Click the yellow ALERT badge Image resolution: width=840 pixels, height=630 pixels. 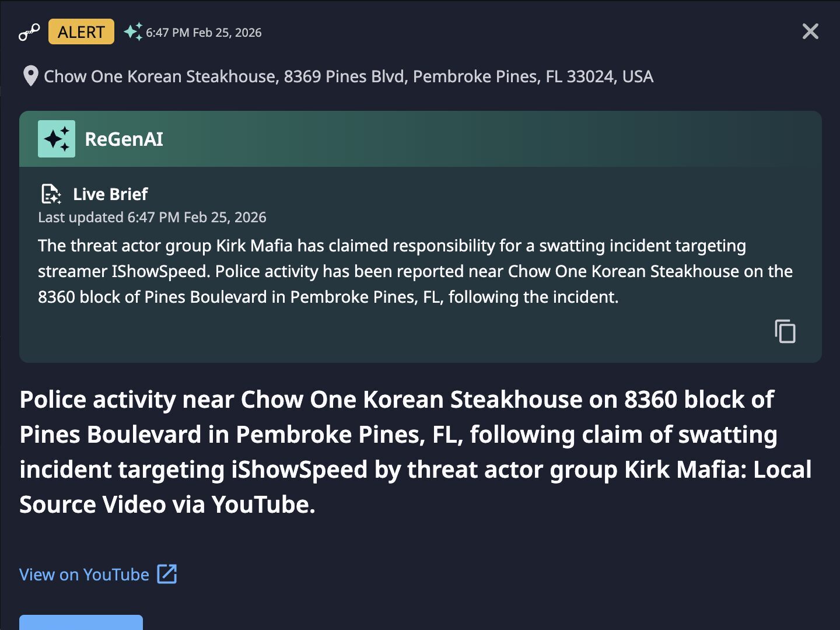click(x=81, y=32)
